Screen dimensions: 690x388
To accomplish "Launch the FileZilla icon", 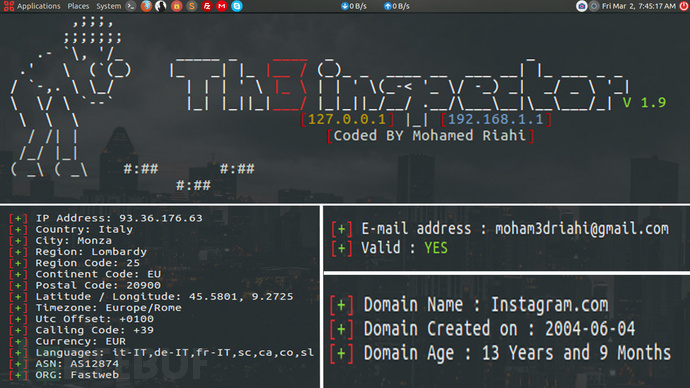I will (207, 6).
